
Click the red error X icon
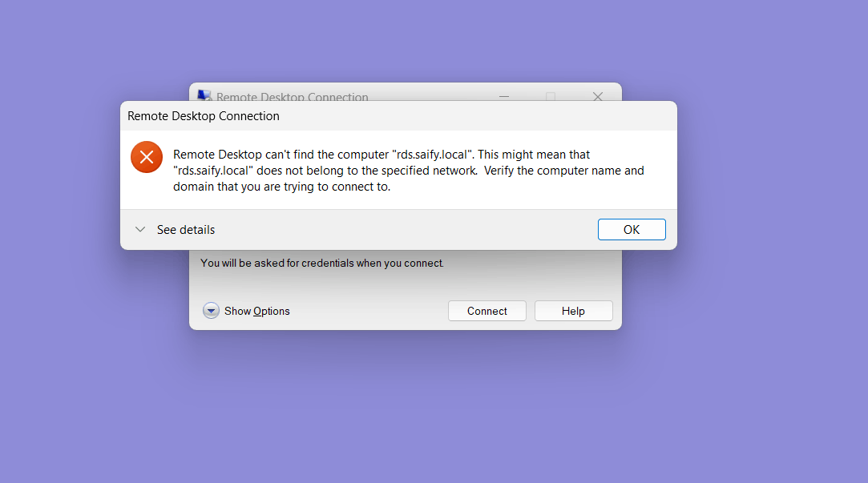pyautogui.click(x=147, y=157)
